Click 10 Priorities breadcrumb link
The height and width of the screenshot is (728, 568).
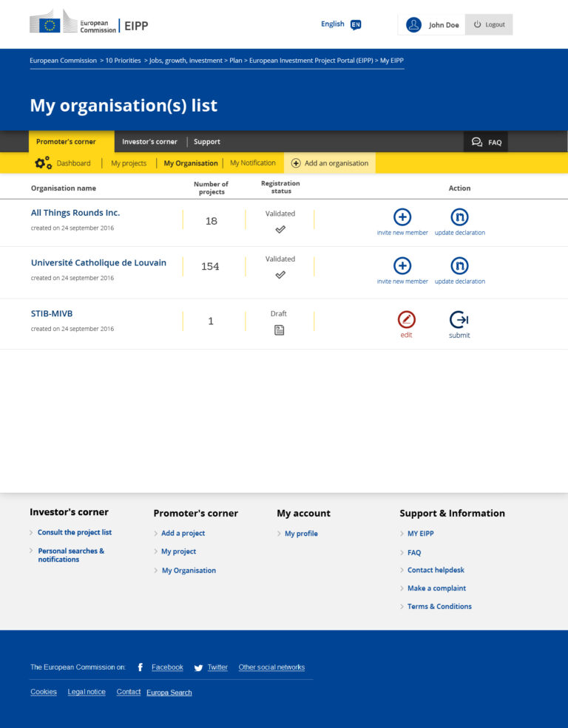(123, 61)
